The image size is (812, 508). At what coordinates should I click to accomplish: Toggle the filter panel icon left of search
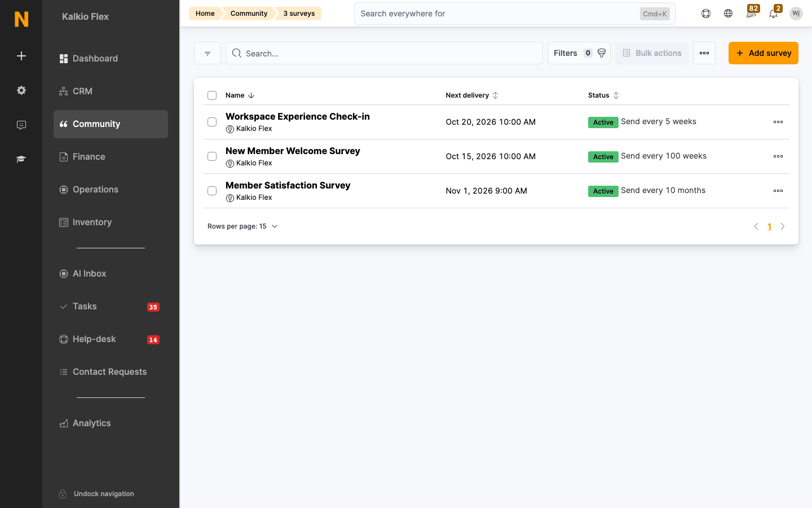point(208,53)
